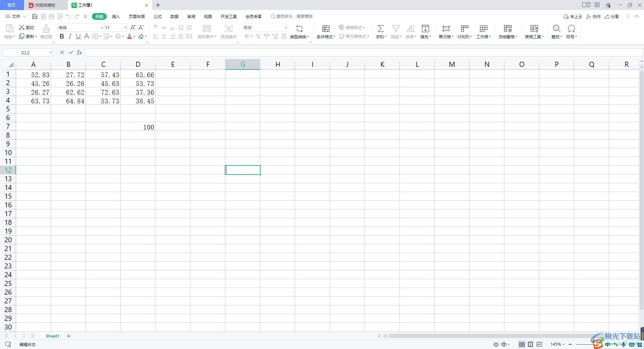Open the File (文件) menu

coord(16,16)
